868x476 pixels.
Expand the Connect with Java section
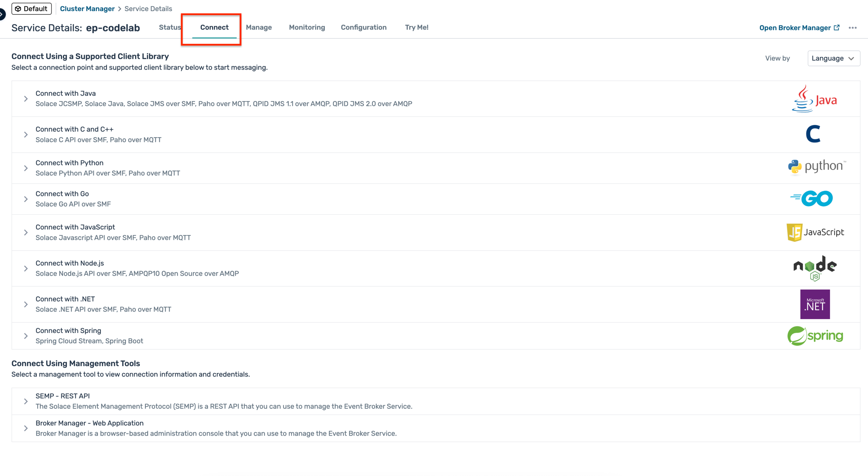[26, 99]
